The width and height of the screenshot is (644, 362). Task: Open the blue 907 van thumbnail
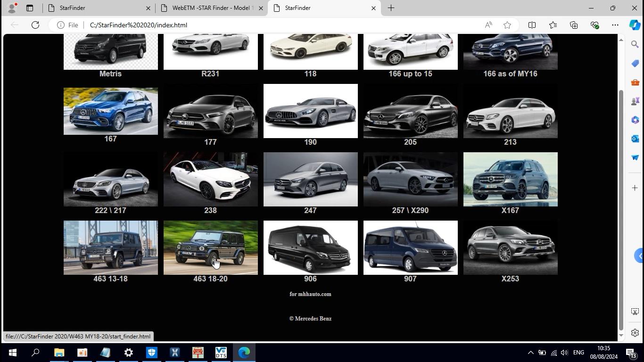click(410, 247)
